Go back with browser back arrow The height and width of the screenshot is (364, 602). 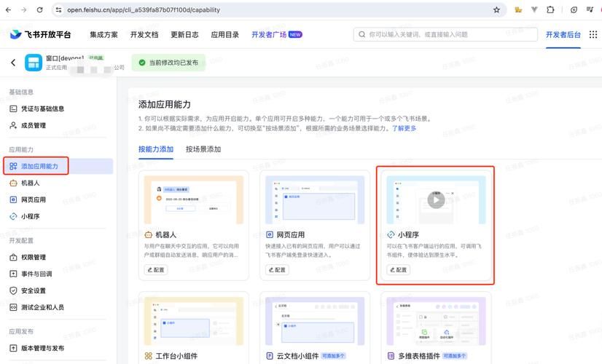pos(9,10)
